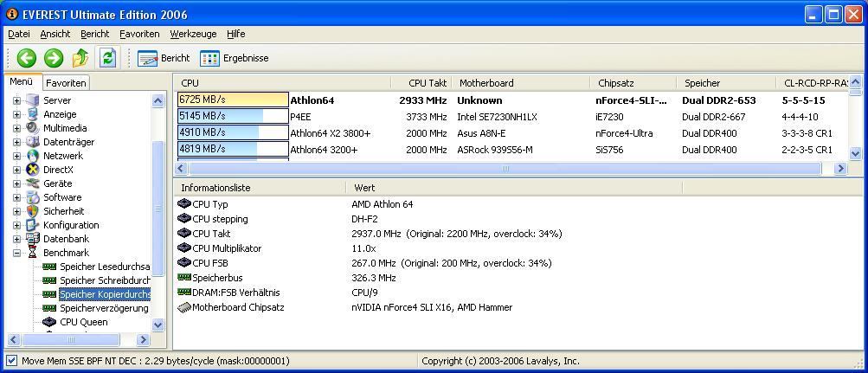Click the Informationsliste column header
868x373 pixels.
tap(260, 188)
